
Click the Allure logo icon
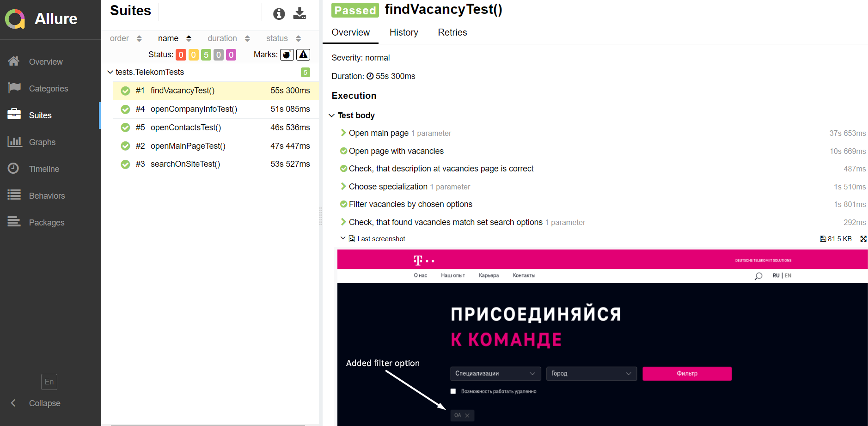coord(15,19)
